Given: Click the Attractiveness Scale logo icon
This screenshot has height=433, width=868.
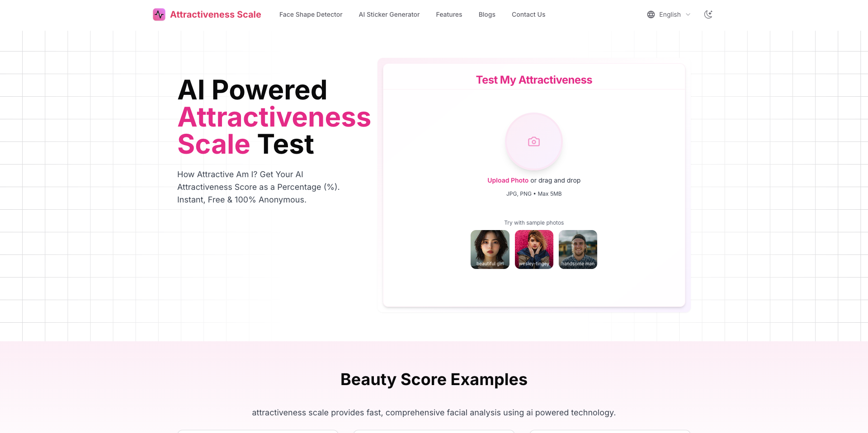Looking at the screenshot, I should pos(159,14).
